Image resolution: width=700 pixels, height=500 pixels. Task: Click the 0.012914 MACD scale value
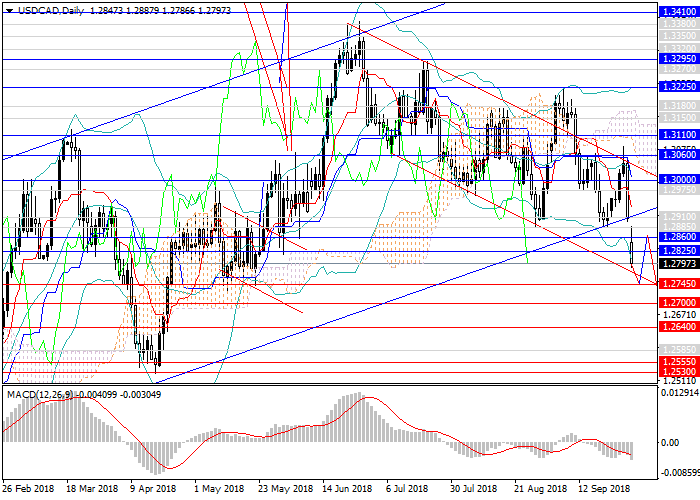(679, 393)
